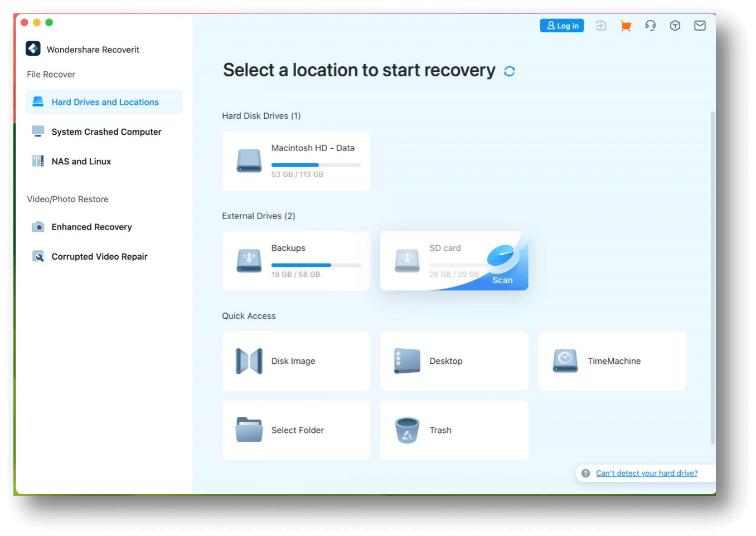Switch to NAS and Linux section
Screen dimensions: 756x536
pos(81,161)
